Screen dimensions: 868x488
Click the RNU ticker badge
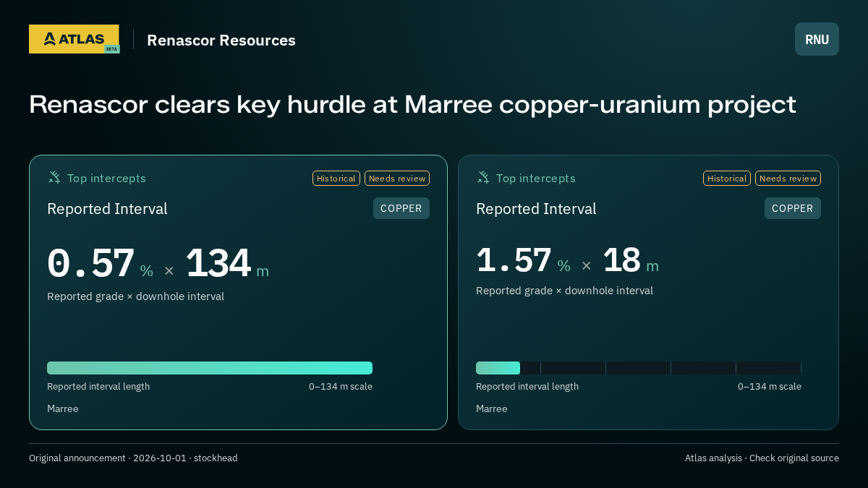coord(817,39)
